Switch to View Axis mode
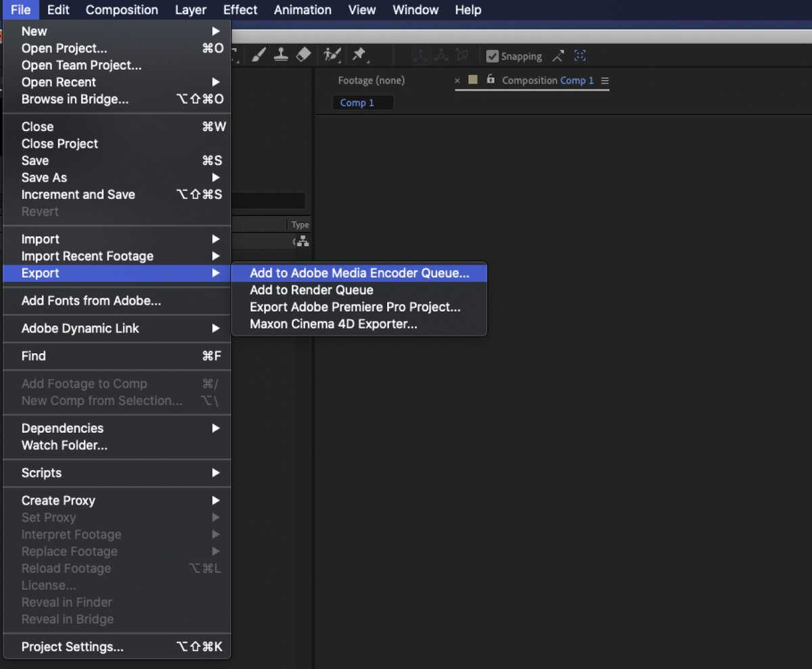The image size is (812, 669). tap(462, 55)
